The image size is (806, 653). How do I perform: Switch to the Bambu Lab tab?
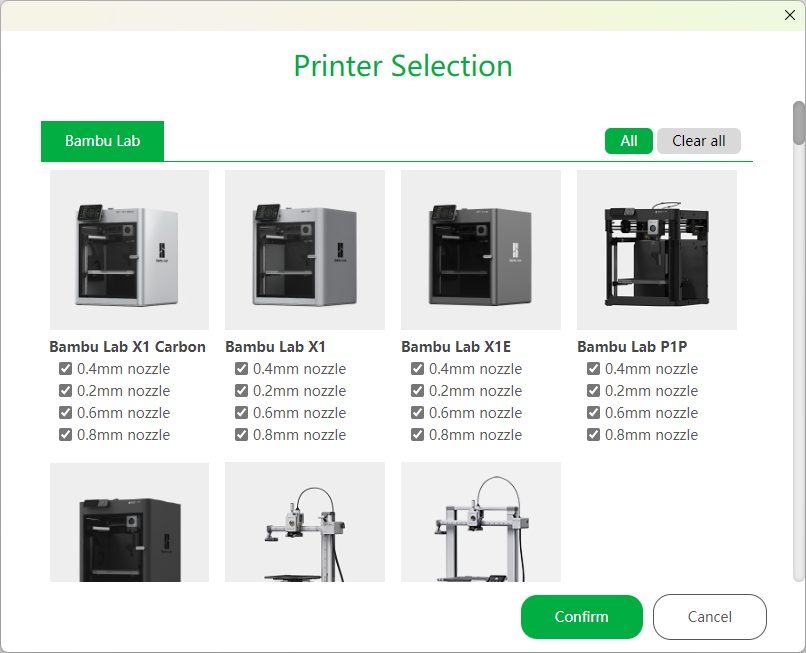point(102,141)
